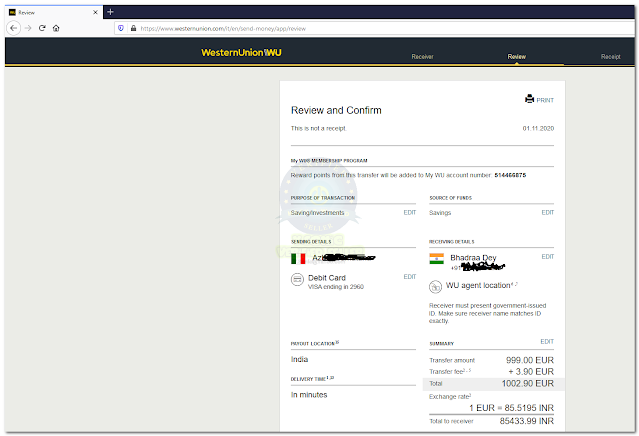Click the padlock site security icon
This screenshot has height=436, width=639.
pyautogui.click(x=133, y=28)
